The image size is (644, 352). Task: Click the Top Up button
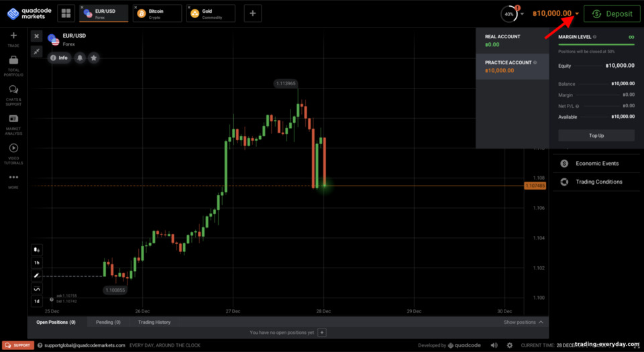pyautogui.click(x=596, y=135)
